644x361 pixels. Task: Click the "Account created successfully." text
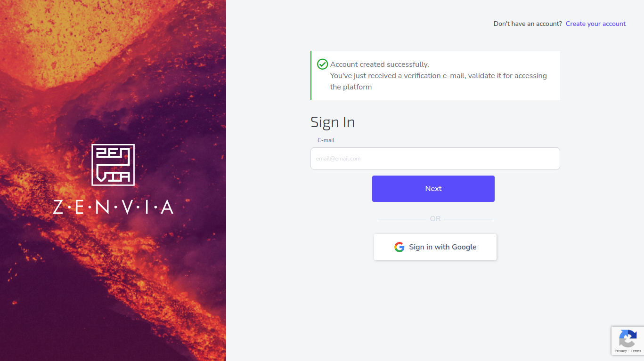point(380,64)
